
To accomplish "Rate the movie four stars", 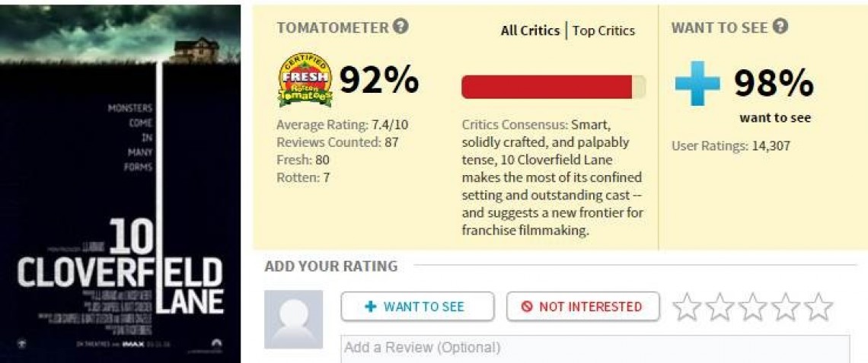I will click(785, 307).
